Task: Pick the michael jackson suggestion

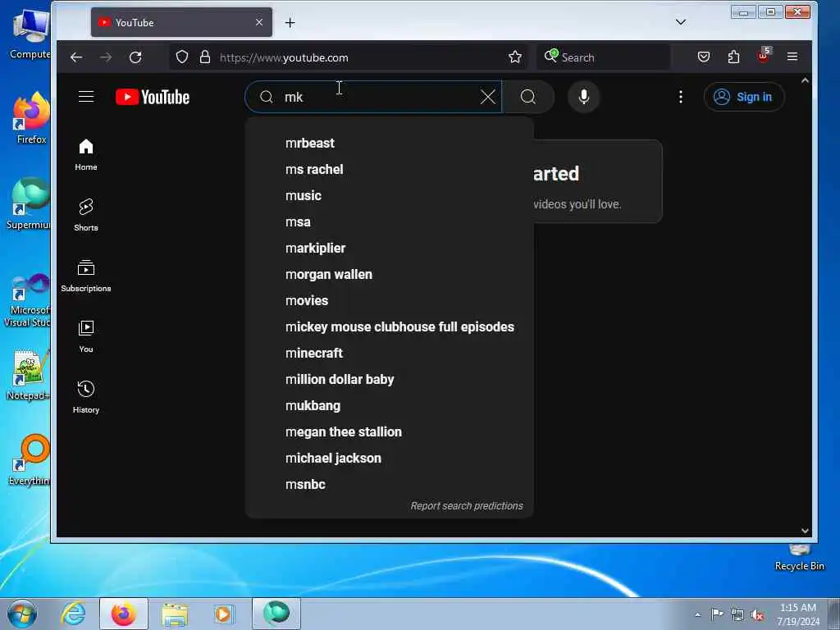Action: pos(390,458)
